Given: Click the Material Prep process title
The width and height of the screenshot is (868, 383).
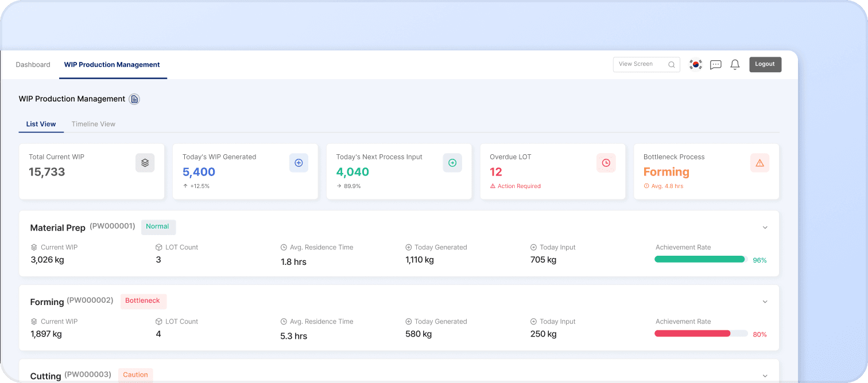Looking at the screenshot, I should tap(58, 228).
